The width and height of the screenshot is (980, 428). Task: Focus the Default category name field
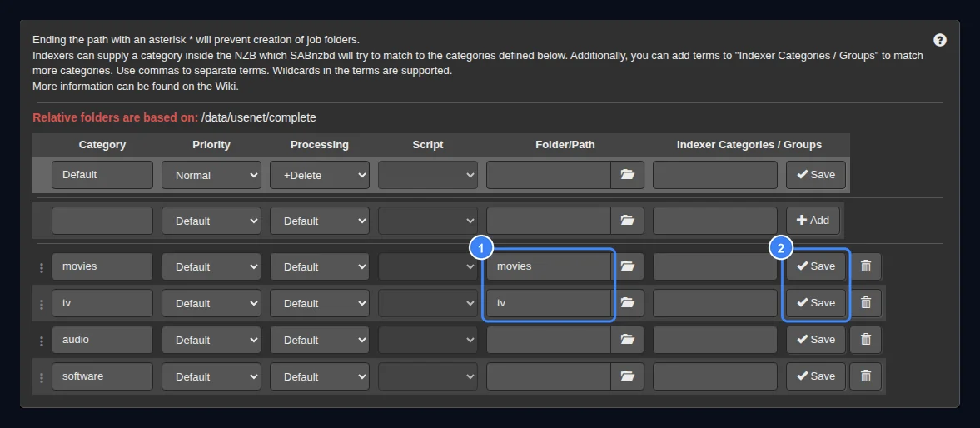(102, 175)
